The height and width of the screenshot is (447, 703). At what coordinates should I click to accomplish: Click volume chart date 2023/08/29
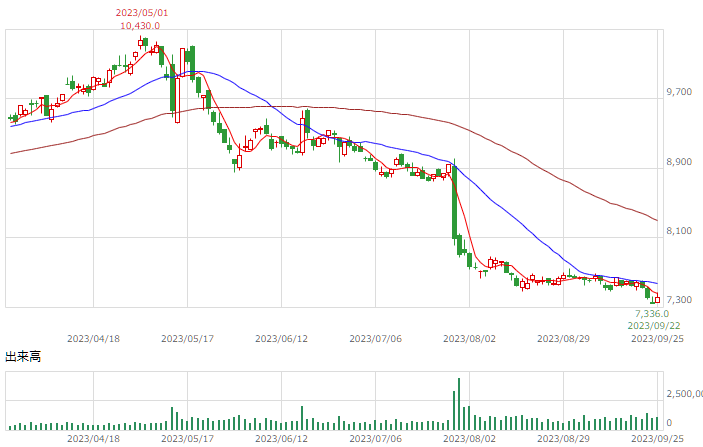(x=564, y=438)
